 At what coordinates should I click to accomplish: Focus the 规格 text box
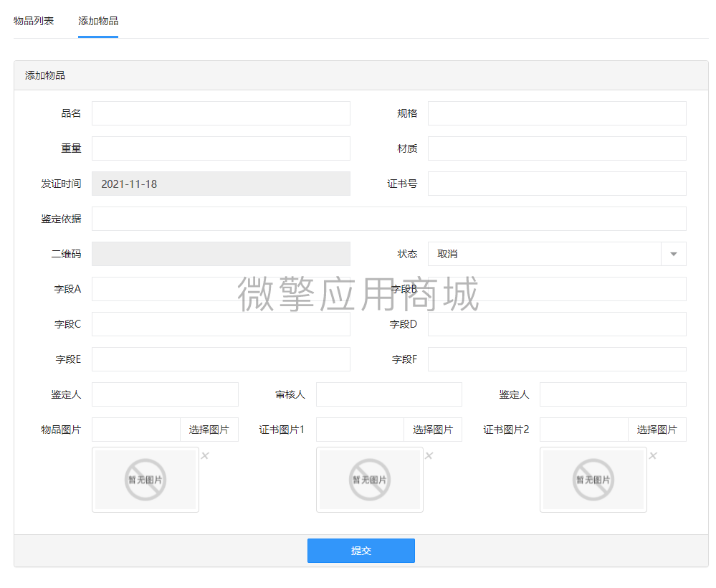click(557, 113)
